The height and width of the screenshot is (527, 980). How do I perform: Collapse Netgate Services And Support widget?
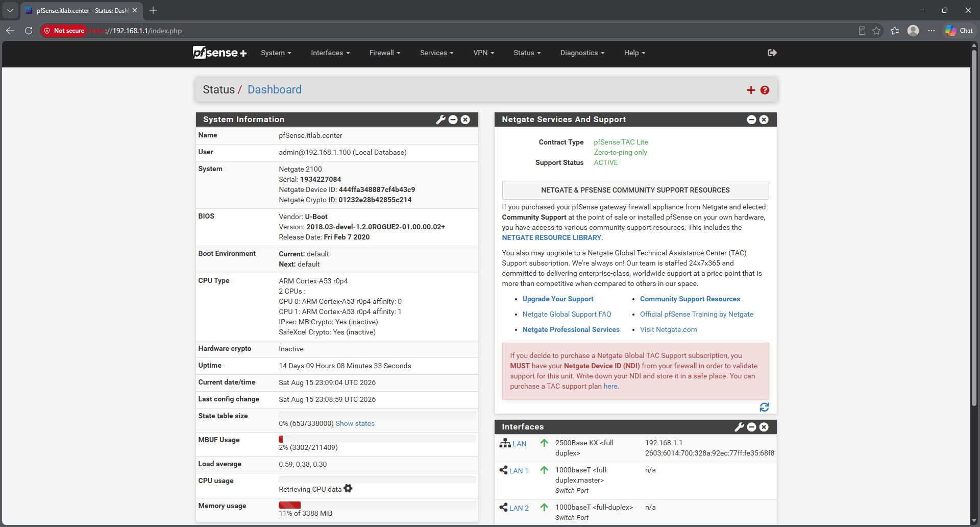click(752, 119)
